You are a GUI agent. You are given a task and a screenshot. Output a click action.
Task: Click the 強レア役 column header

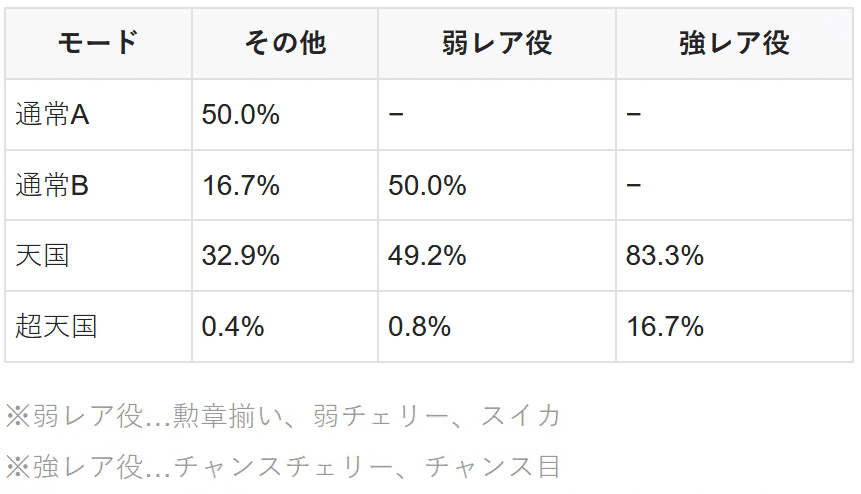pyautogui.click(x=734, y=43)
